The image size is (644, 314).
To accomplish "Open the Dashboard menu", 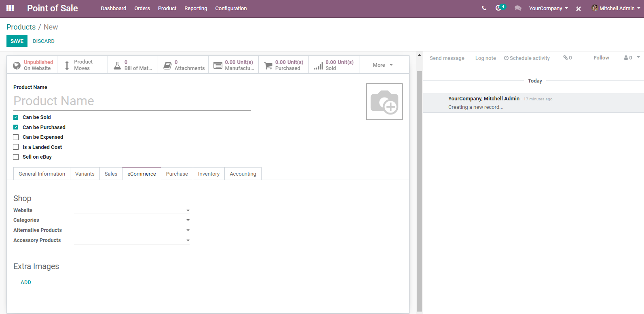I will point(114,8).
